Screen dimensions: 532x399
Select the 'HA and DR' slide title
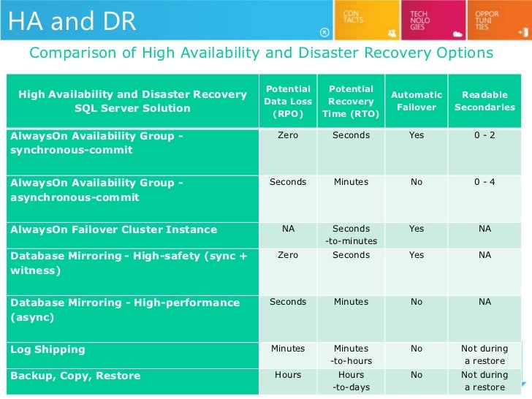point(72,20)
